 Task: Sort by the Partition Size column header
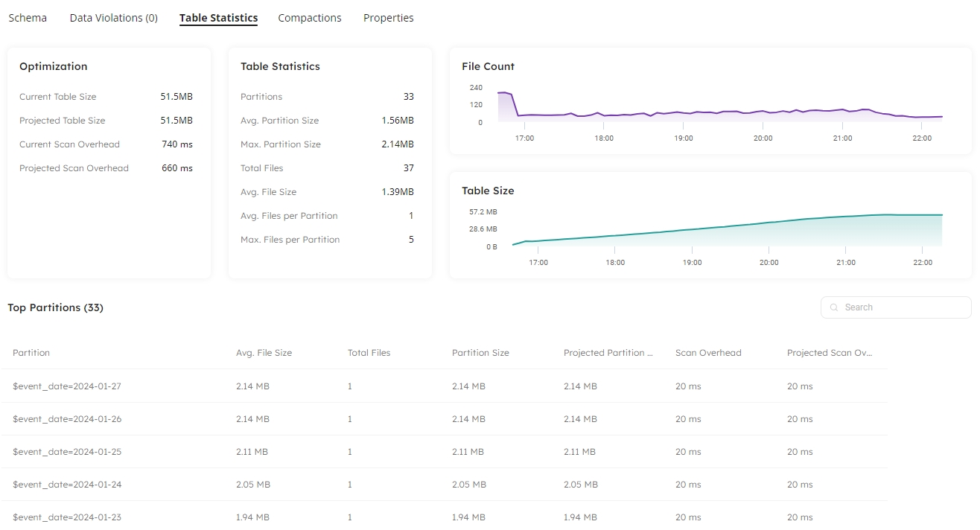click(480, 353)
